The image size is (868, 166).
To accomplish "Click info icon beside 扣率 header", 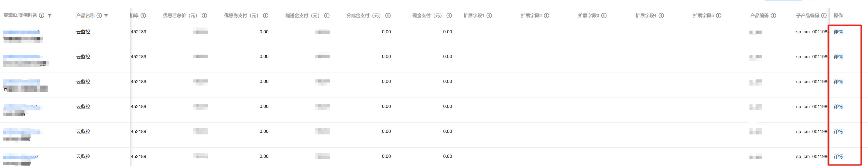I will pos(143,16).
